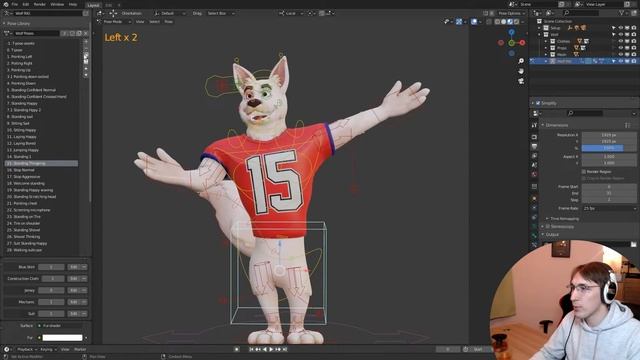Open the Help menu
640x360 pixels.
click(73, 4)
